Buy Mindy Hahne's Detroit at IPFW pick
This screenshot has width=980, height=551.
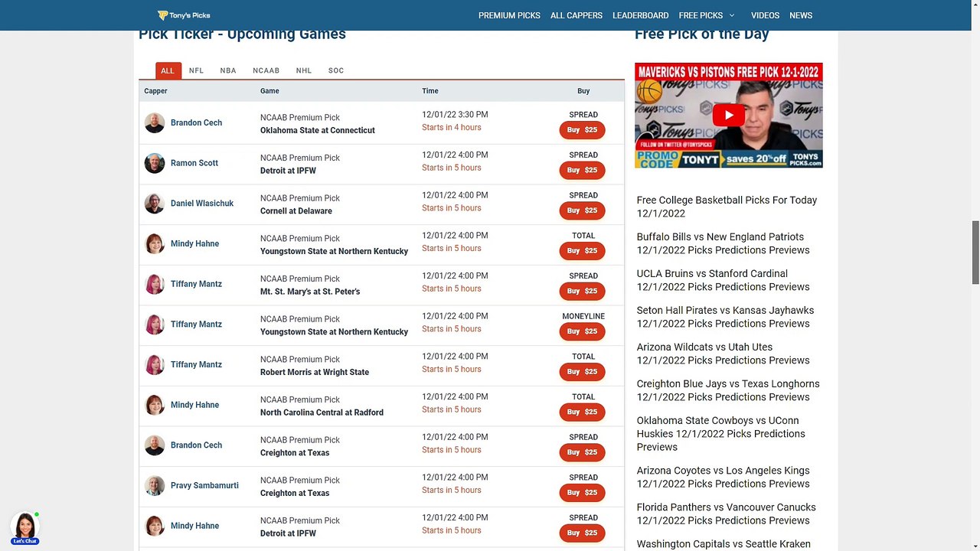pos(582,533)
